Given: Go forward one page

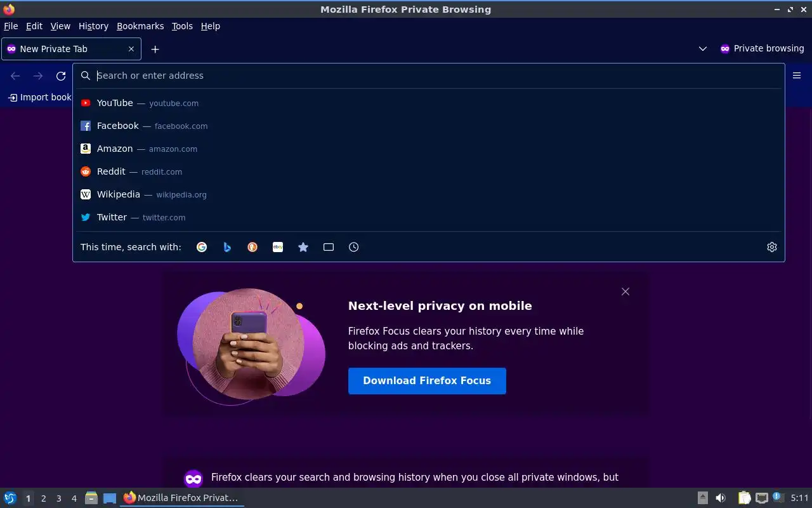Looking at the screenshot, I should [38, 76].
